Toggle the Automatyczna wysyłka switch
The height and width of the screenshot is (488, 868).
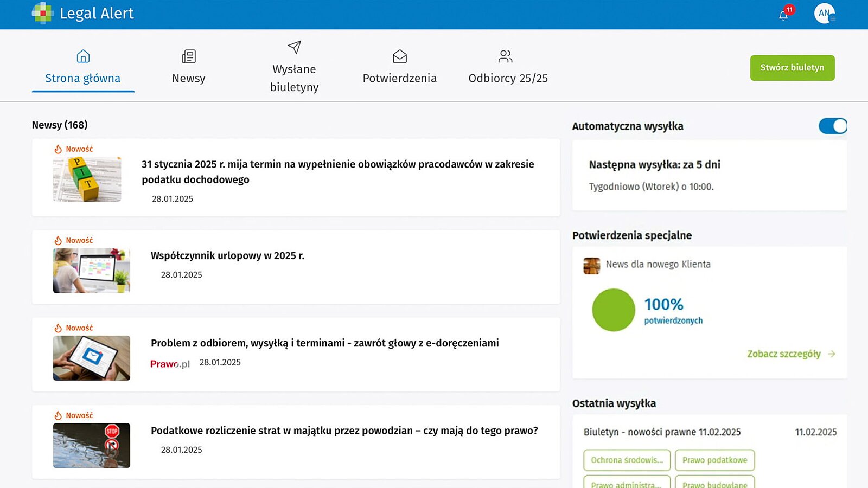pos(832,126)
